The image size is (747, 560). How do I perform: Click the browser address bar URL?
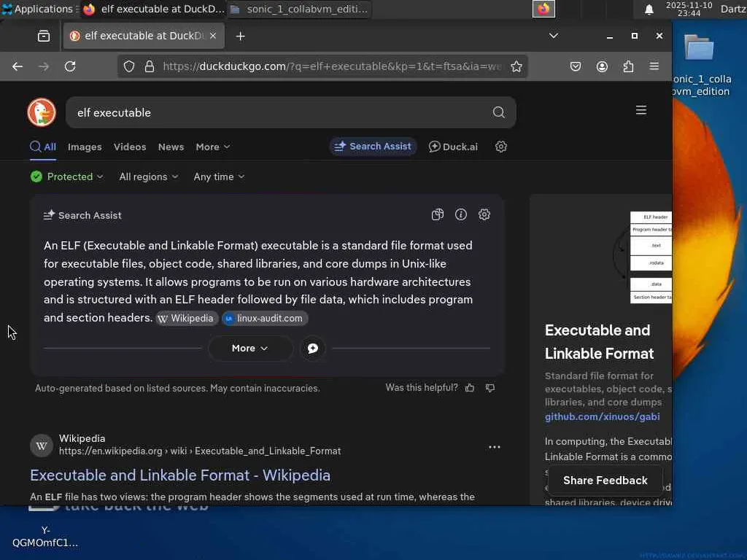pyautogui.click(x=332, y=66)
